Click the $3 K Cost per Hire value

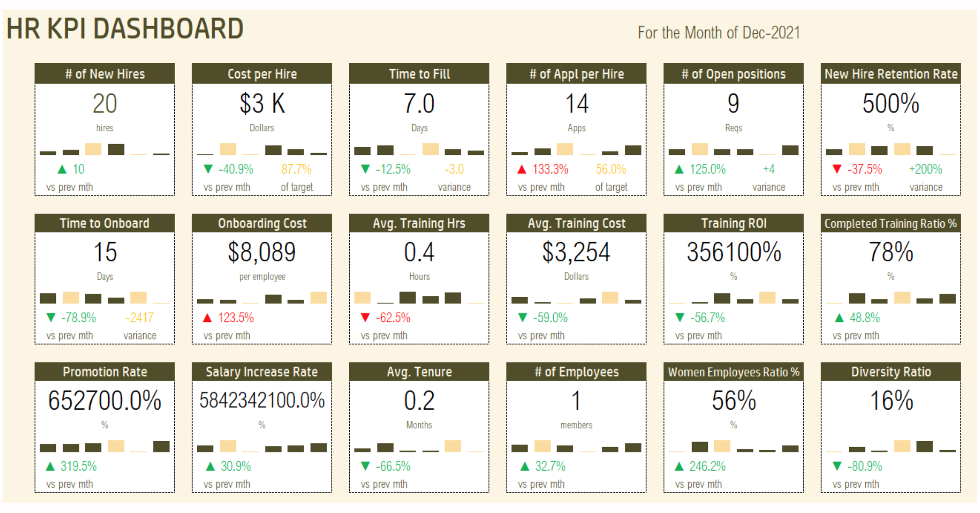click(x=262, y=103)
